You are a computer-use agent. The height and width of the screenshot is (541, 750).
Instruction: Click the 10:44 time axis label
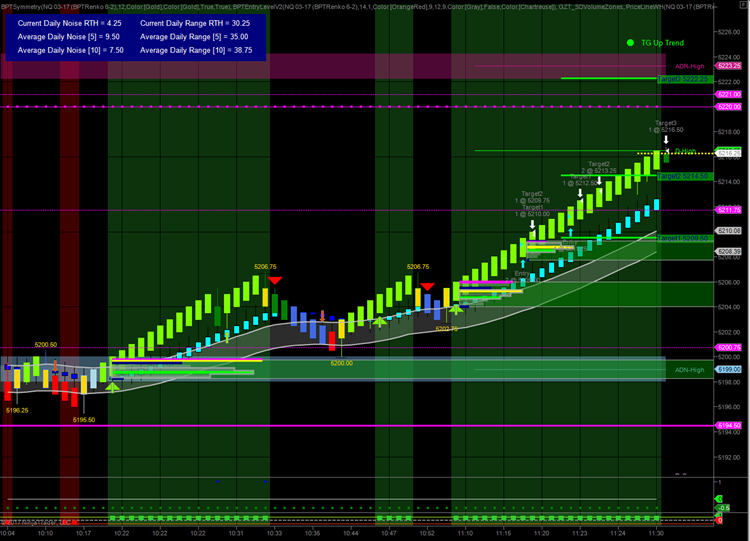351,533
